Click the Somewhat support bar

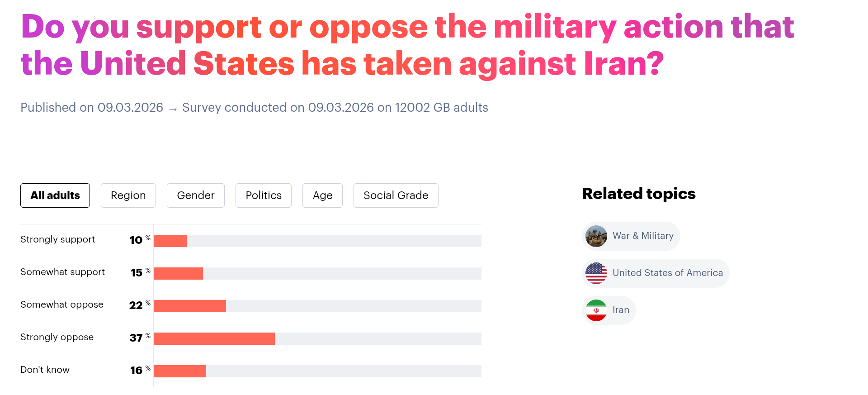(x=178, y=273)
